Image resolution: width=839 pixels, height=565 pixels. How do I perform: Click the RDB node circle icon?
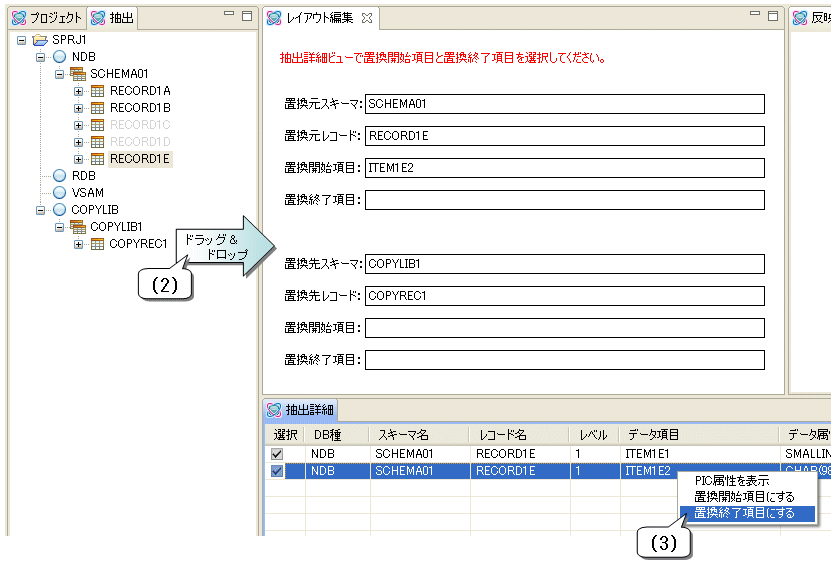click(59, 176)
